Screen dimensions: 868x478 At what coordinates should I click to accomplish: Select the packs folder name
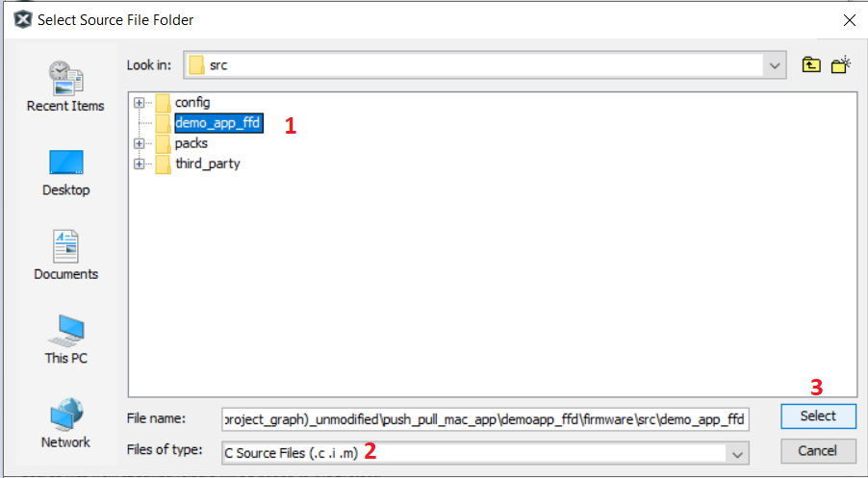tap(191, 143)
